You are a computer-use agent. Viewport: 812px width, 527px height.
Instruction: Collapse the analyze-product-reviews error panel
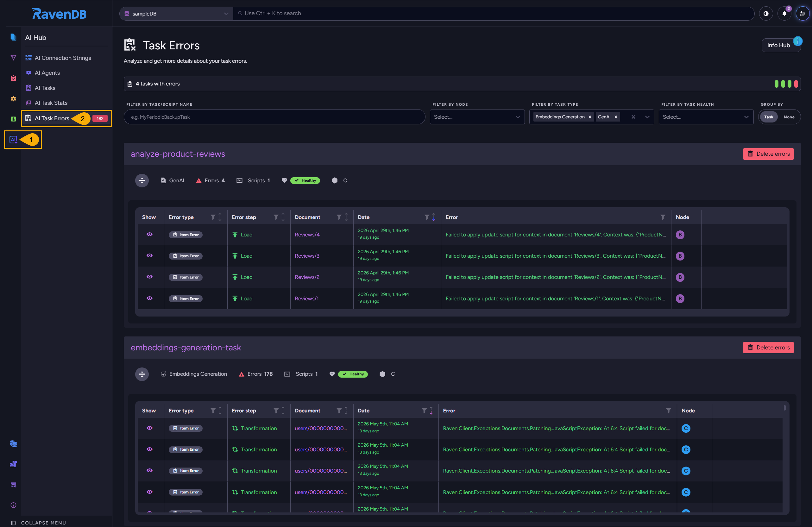coord(142,180)
